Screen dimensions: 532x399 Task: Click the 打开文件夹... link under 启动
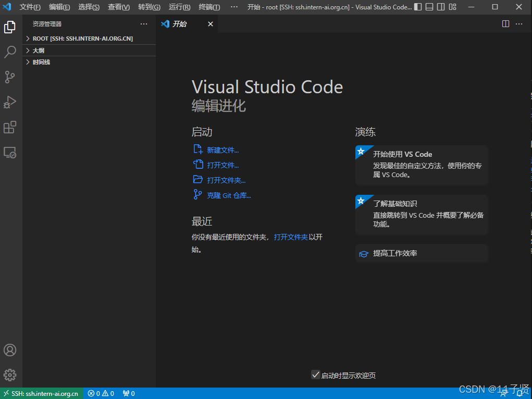(226, 180)
